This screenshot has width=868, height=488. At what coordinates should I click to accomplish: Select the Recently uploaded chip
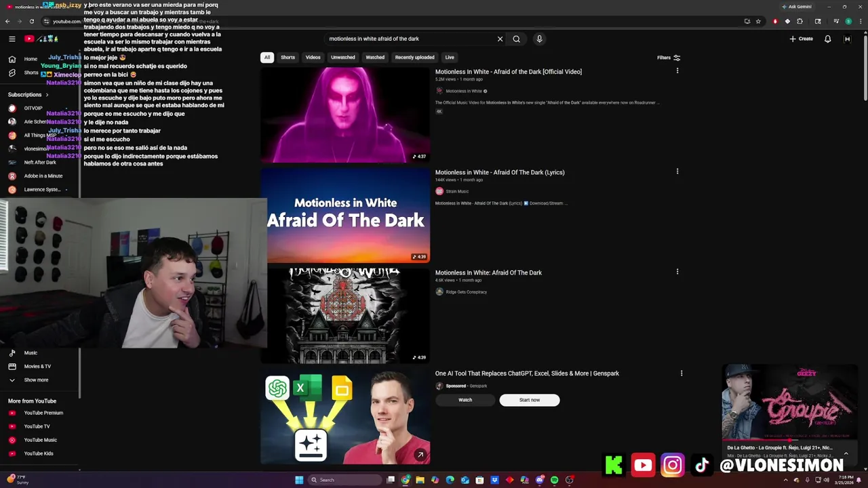tap(414, 58)
